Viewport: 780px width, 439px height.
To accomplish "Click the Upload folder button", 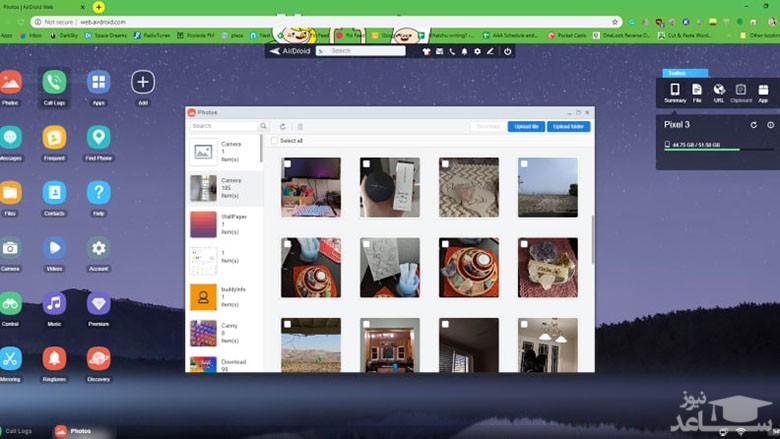I will pyautogui.click(x=568, y=127).
